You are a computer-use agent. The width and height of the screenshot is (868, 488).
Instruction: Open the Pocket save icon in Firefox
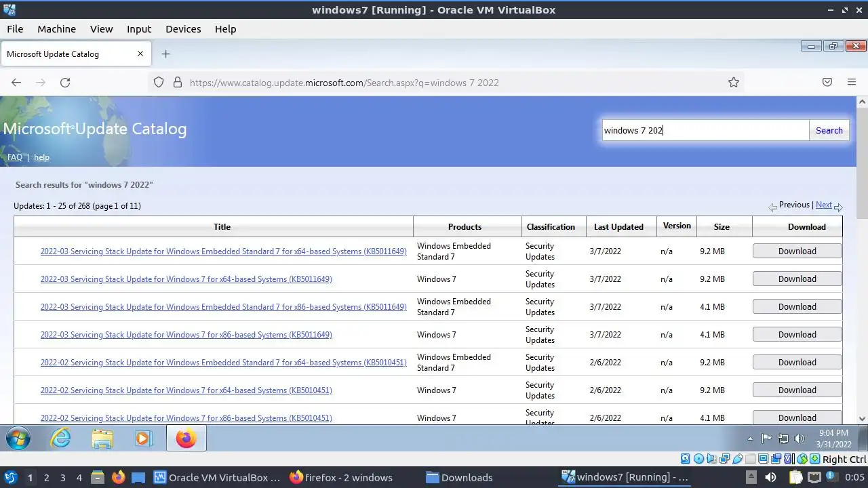827,83
